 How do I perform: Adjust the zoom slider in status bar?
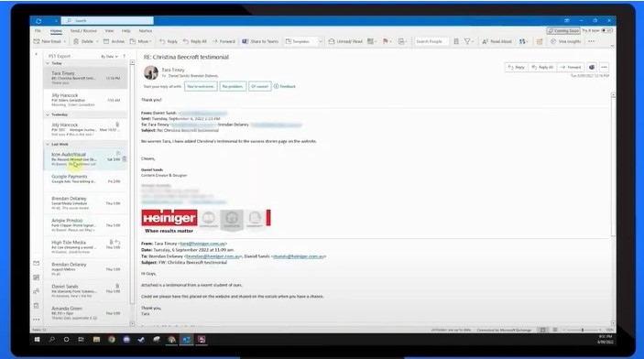583,330
